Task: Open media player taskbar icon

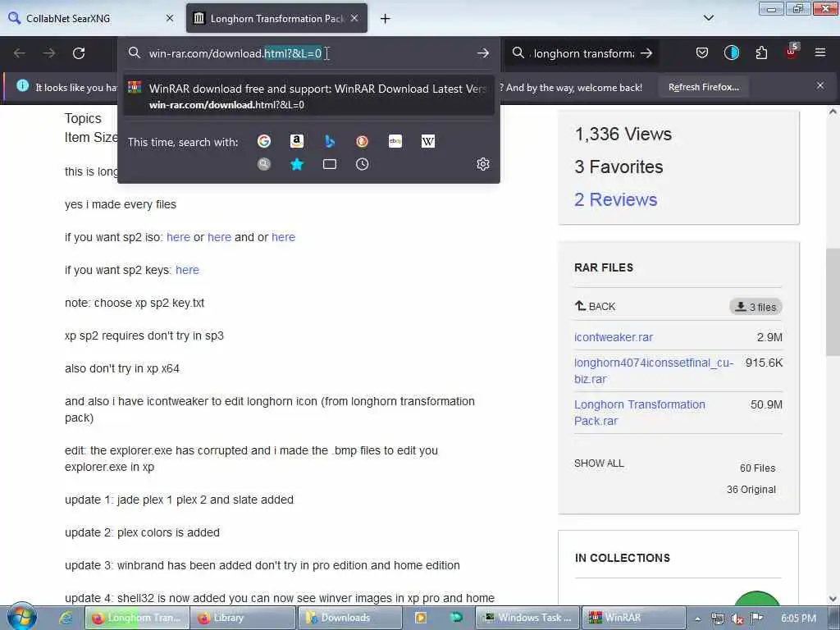Action: 421,618
